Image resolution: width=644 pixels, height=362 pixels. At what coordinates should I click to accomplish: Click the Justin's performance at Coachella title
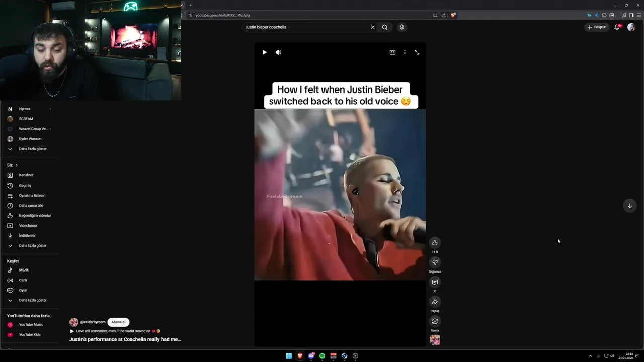pos(125,339)
